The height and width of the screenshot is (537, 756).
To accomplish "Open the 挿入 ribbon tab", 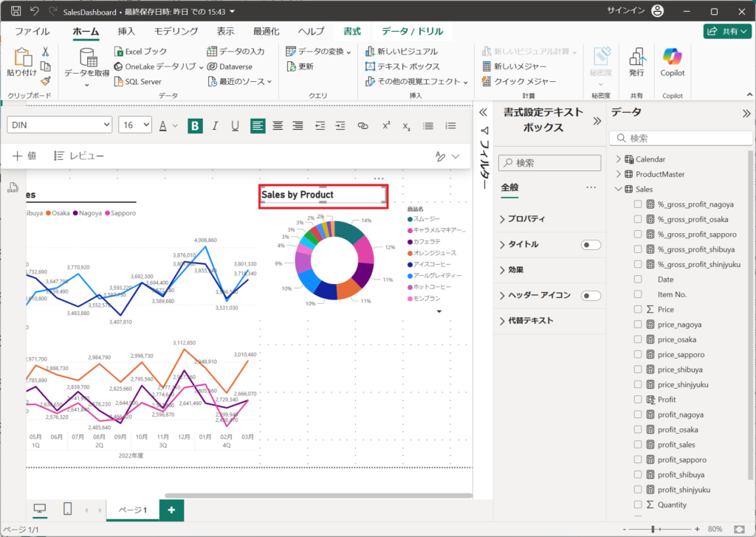I will pos(126,31).
